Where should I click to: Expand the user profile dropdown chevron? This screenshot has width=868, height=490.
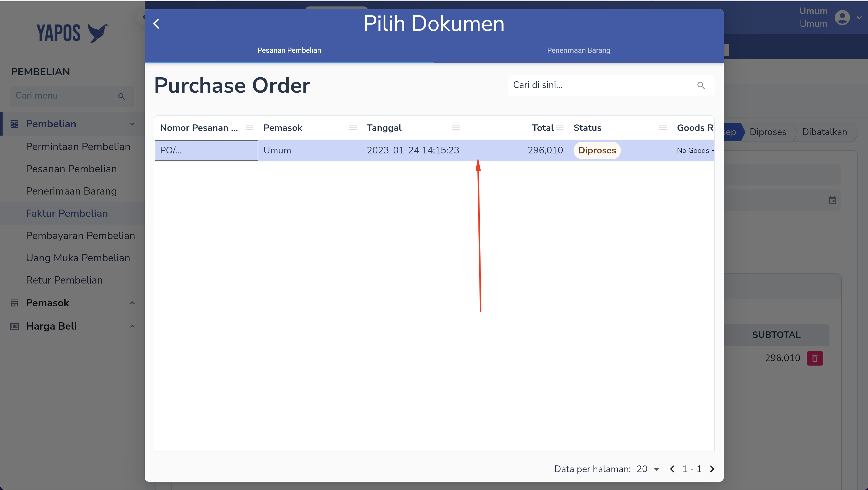[859, 18]
